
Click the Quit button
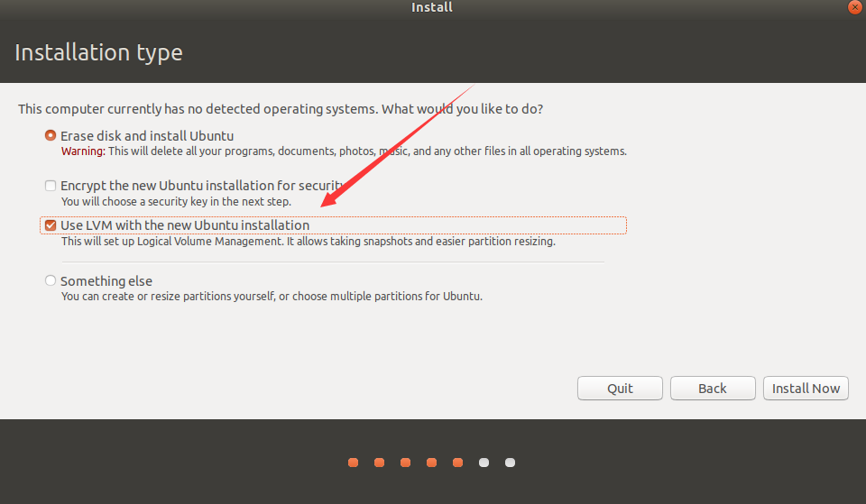(x=620, y=388)
